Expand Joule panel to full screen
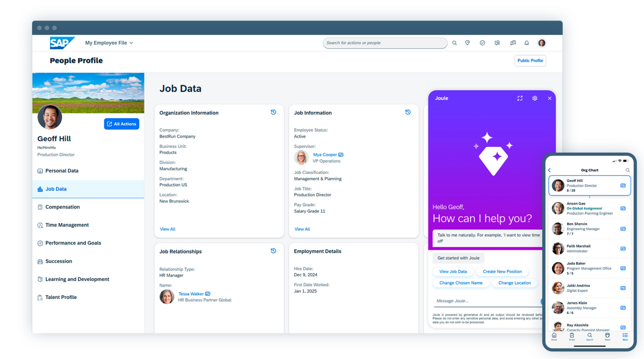 point(520,98)
